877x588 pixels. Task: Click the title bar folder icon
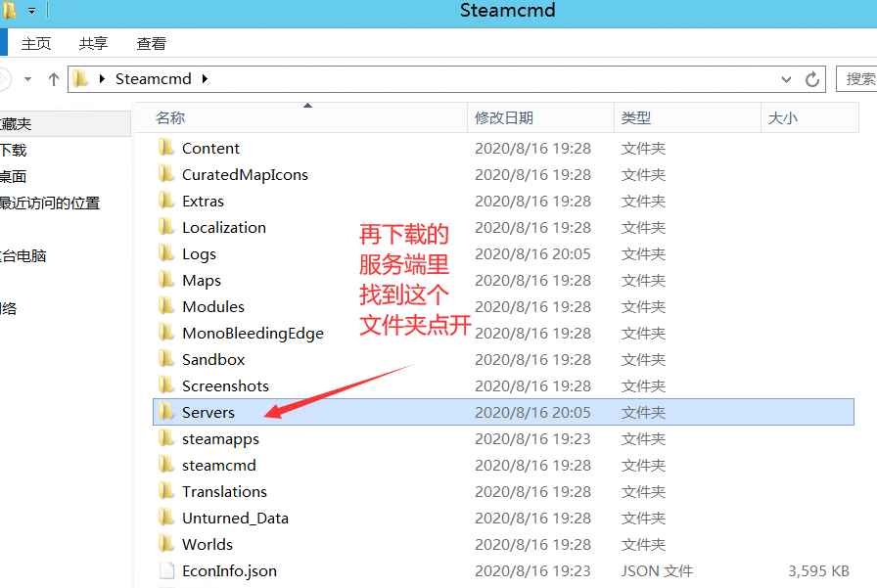click(x=10, y=10)
